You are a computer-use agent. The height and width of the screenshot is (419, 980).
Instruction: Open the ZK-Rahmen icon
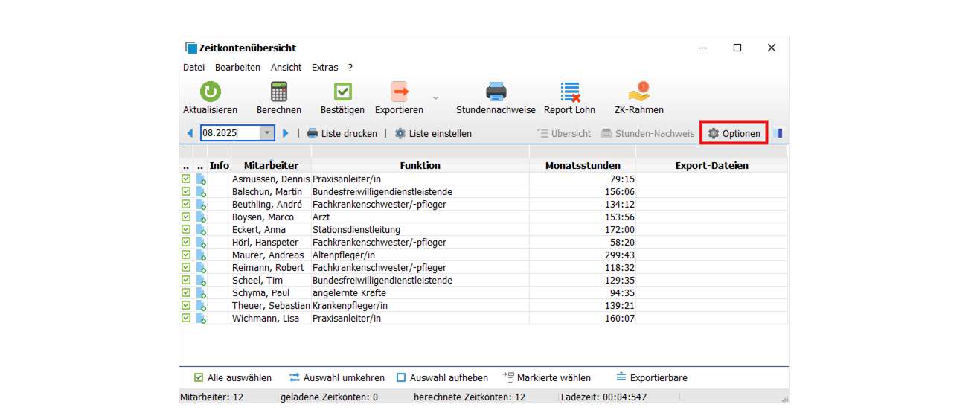pos(638,92)
